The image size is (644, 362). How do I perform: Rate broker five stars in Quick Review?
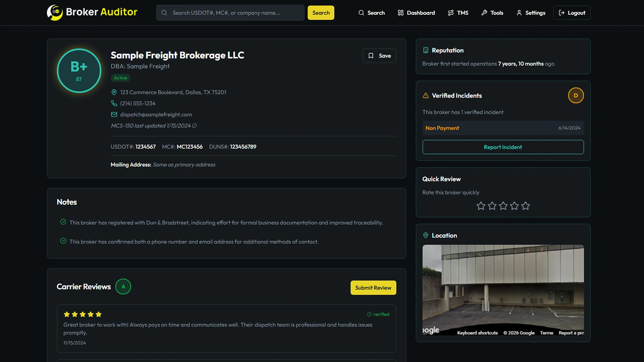(x=525, y=206)
